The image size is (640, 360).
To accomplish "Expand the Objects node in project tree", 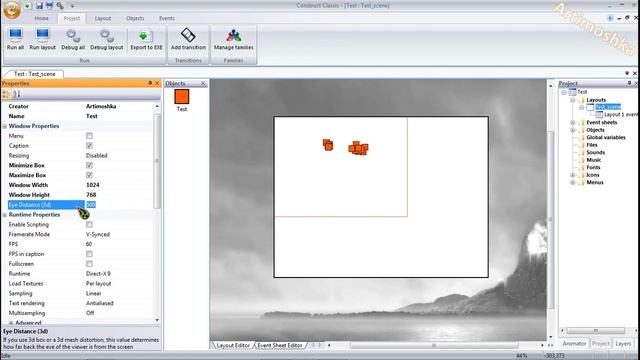I will 573,130.
